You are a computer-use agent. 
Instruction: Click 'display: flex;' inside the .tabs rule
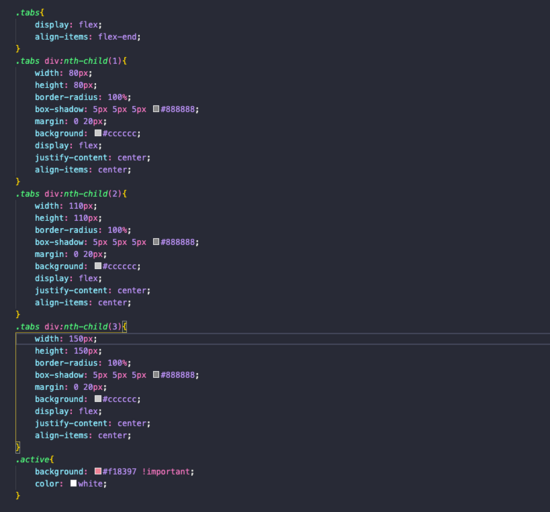click(x=68, y=25)
